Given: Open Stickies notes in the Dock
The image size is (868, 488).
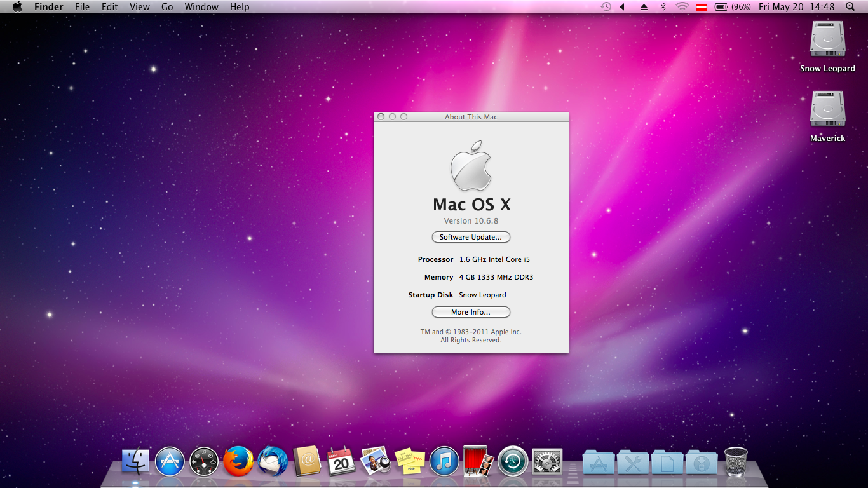Looking at the screenshot, I should coord(410,461).
